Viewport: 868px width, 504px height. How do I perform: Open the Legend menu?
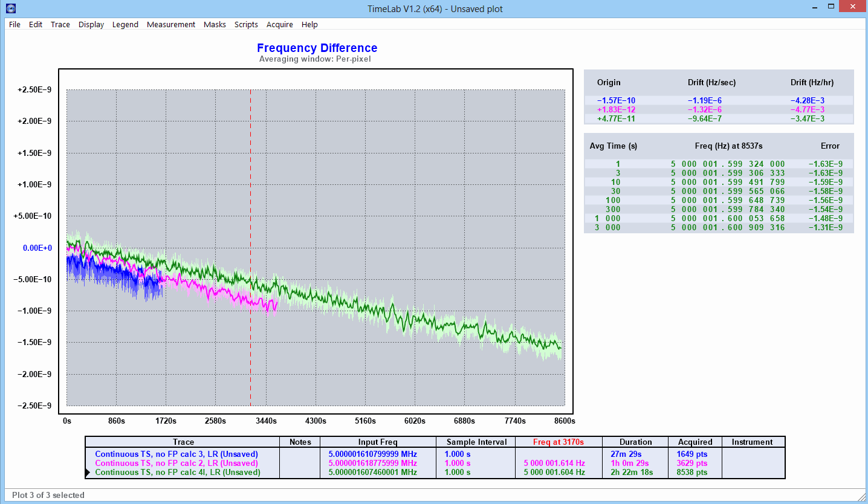coord(125,25)
